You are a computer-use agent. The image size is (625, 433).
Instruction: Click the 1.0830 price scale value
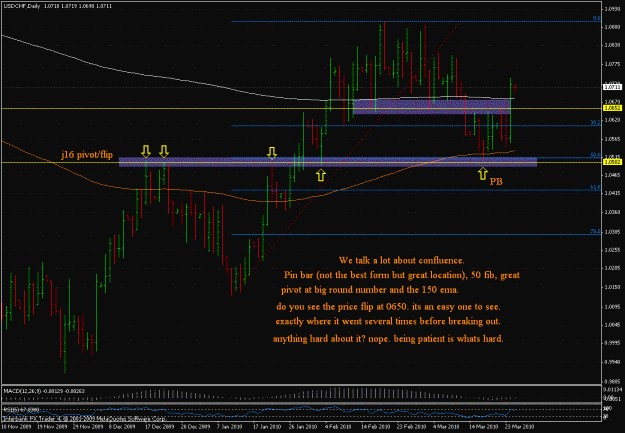pos(613,45)
